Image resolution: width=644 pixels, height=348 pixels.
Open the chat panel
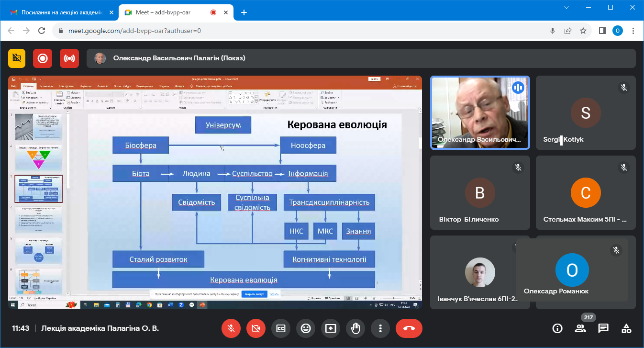[603, 328]
